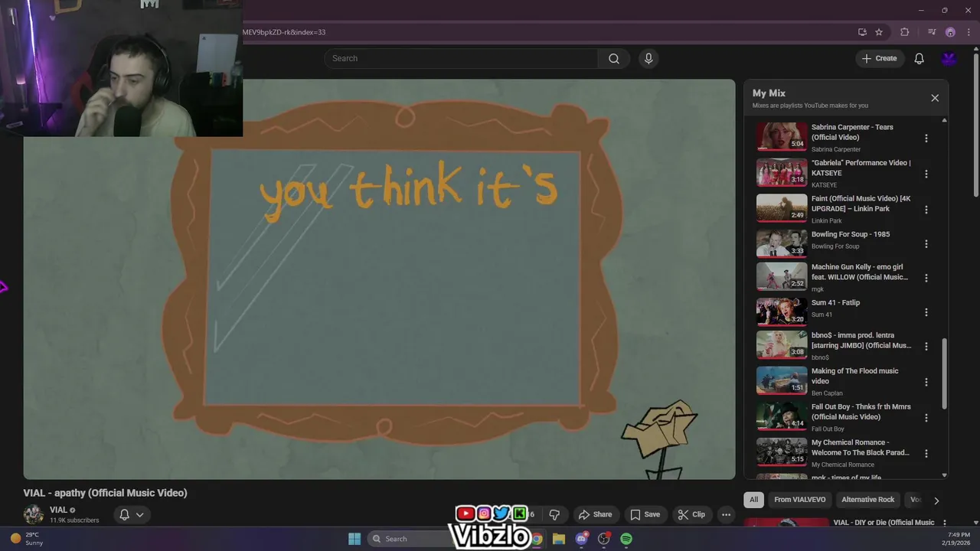
Task: Start voice search with the microphone icon
Action: (x=648, y=58)
